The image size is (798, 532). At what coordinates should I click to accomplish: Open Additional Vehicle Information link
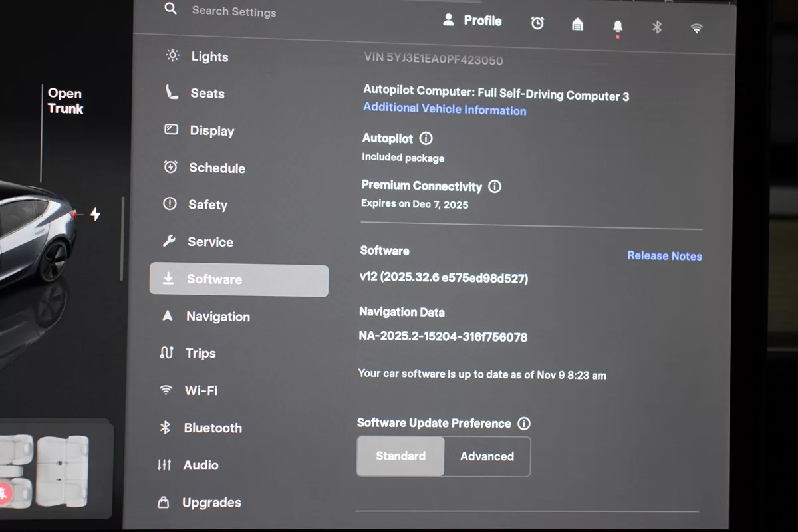444,110
